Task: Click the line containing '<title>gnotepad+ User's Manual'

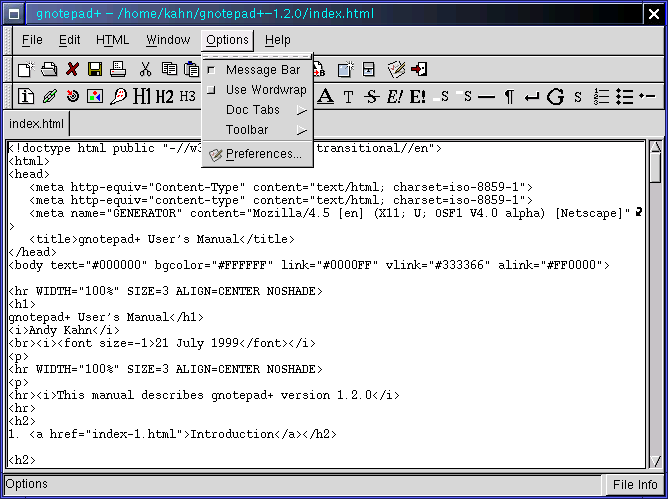Action: point(162,239)
